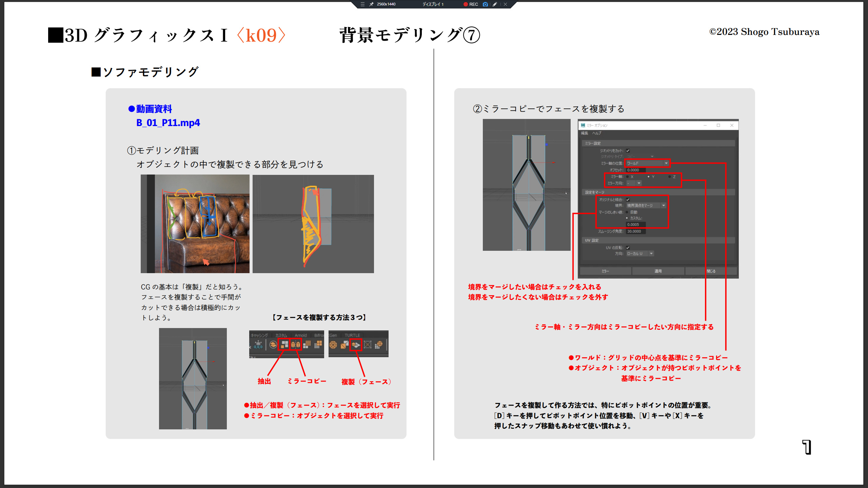Toggle the ジオメトリをカット checkbox
This screenshot has height=488, width=868.
(x=628, y=150)
